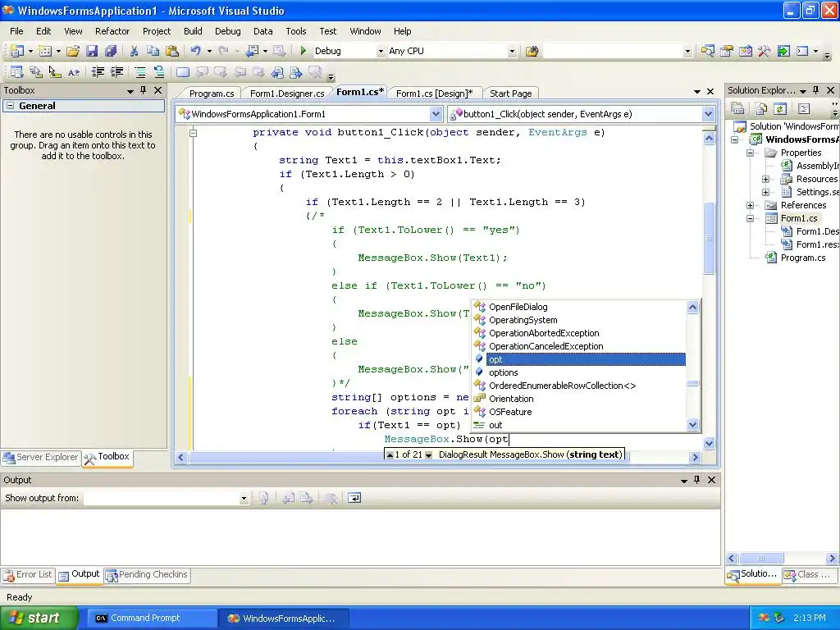Click the Open File folder icon
The width and height of the screenshot is (840, 630).
coord(73,51)
